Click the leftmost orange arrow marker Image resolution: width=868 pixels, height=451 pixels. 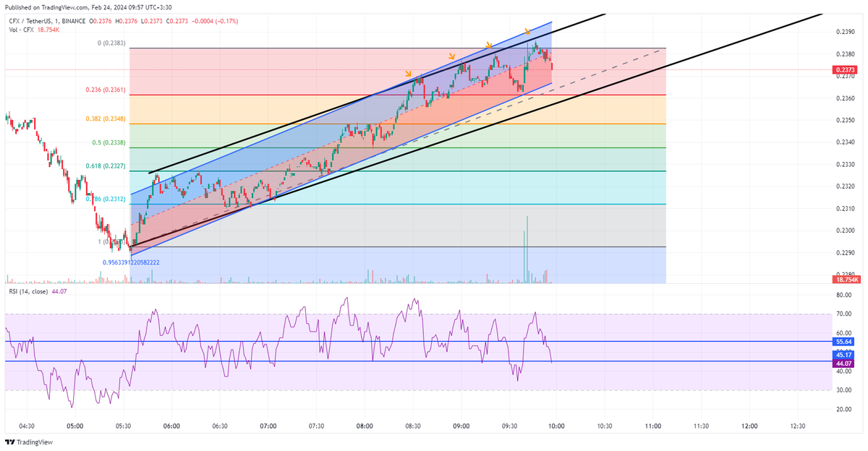click(409, 74)
